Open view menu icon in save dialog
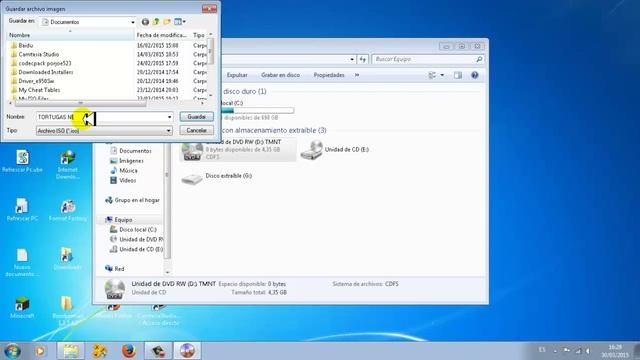Screen dimensions: 640x360 (180, 22)
